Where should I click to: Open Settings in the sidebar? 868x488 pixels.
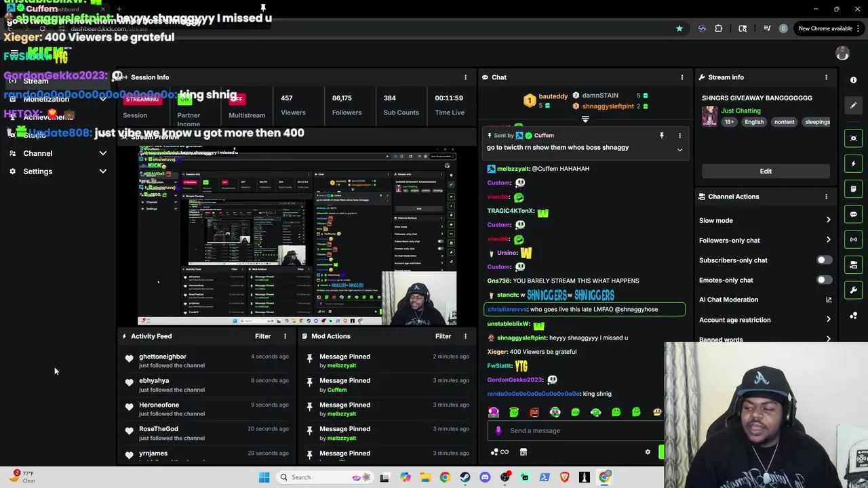tap(38, 171)
